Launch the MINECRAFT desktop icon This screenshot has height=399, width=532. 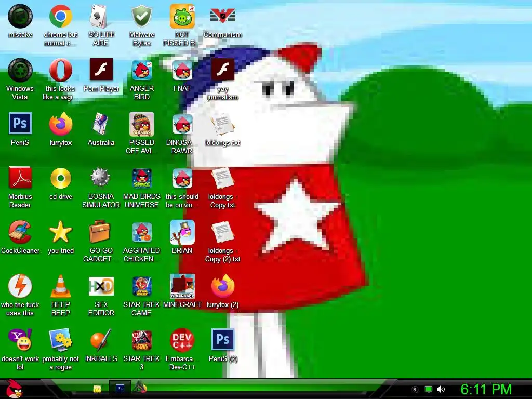pyautogui.click(x=182, y=286)
